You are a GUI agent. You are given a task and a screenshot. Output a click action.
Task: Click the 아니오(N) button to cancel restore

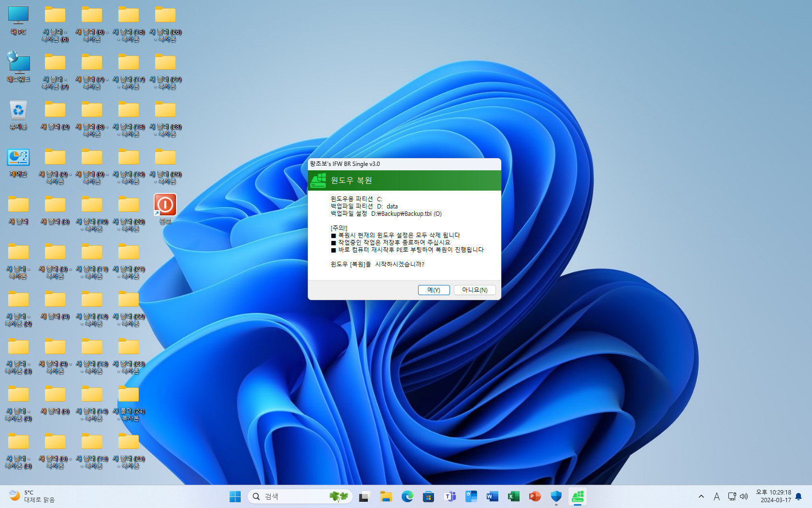(x=475, y=290)
